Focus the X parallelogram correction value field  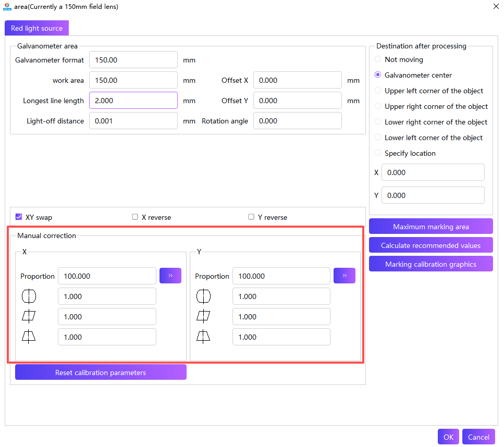[107, 317]
